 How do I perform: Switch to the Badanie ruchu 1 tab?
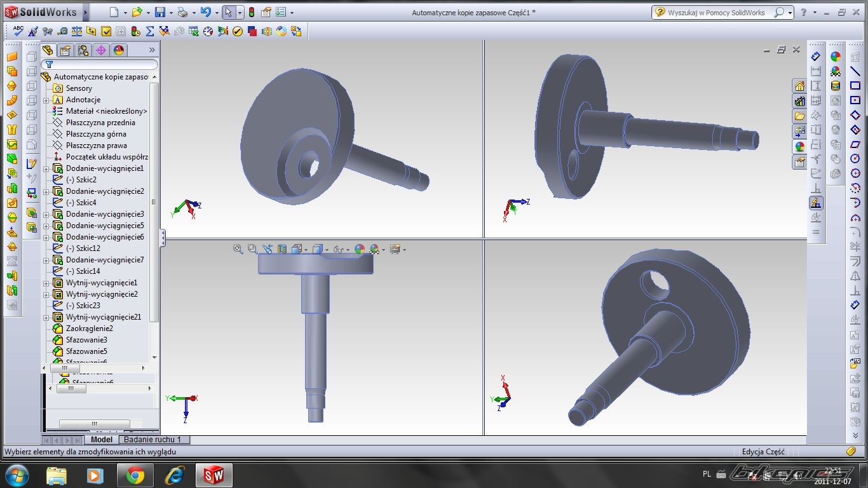click(x=153, y=440)
